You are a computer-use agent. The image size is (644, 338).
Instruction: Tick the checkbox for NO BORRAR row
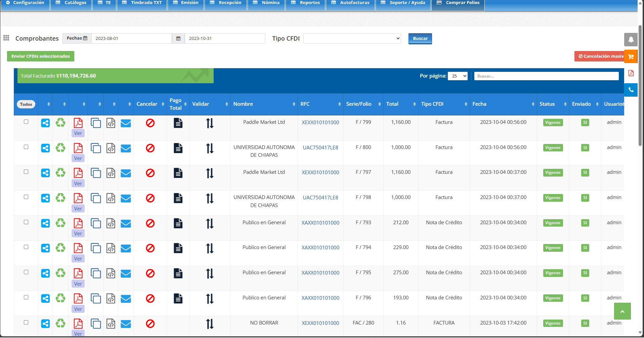pos(26,323)
